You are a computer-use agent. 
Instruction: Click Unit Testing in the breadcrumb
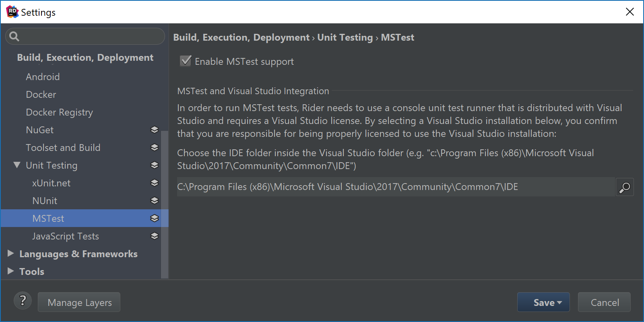tap(345, 37)
